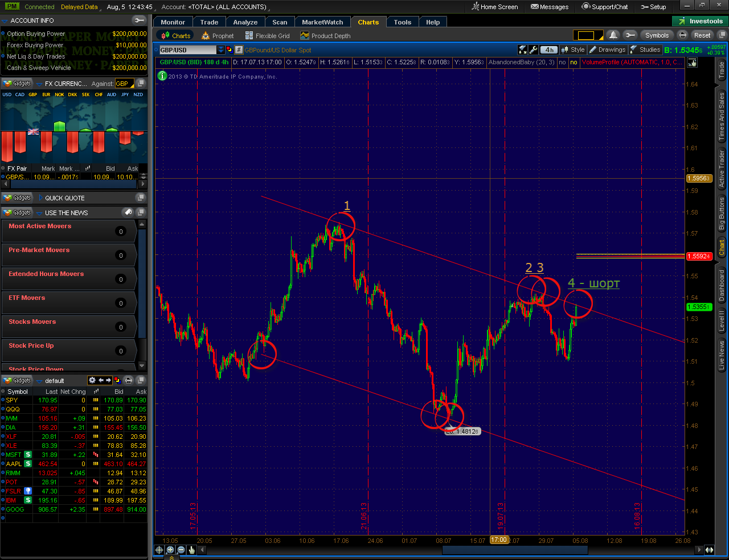Image resolution: width=729 pixels, height=560 pixels.
Task: Toggle the Chart sidebar panel
Action: click(x=722, y=247)
